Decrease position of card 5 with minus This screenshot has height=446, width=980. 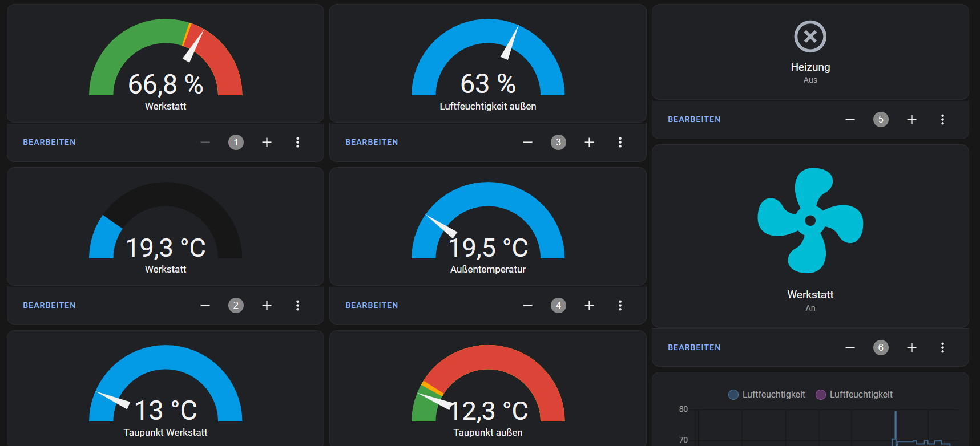[850, 119]
